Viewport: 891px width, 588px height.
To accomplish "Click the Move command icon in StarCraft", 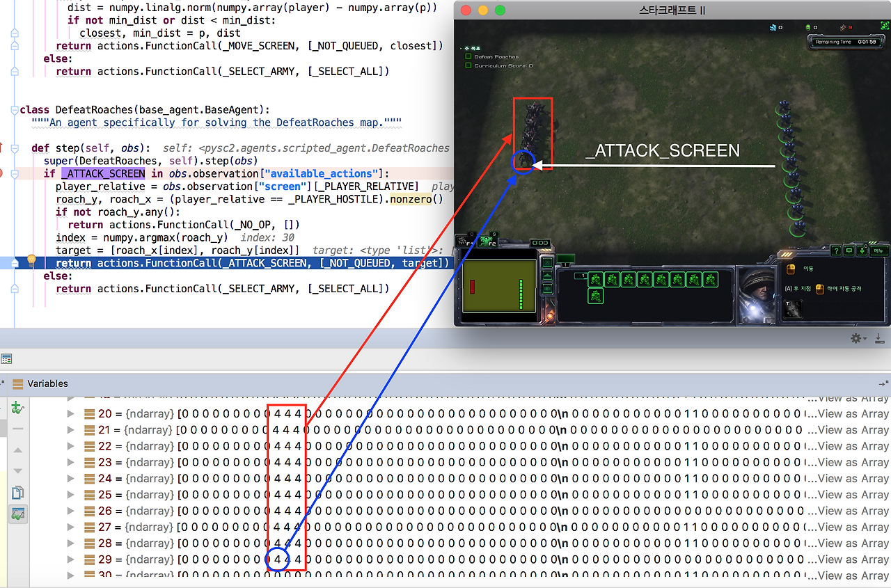I will pyautogui.click(x=790, y=269).
